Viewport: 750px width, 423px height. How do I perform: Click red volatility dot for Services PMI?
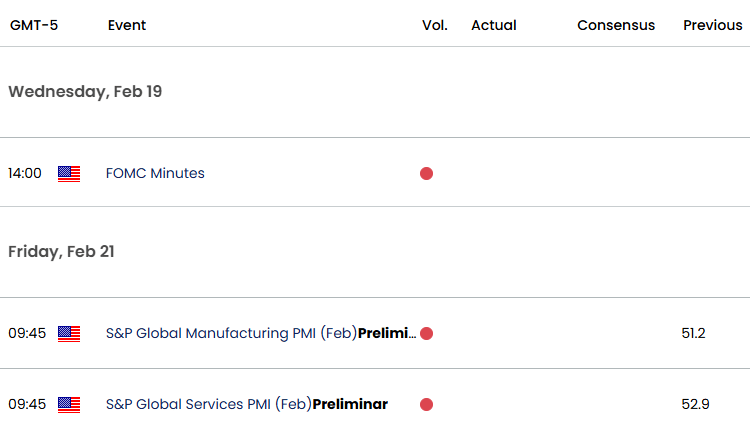[x=426, y=405]
